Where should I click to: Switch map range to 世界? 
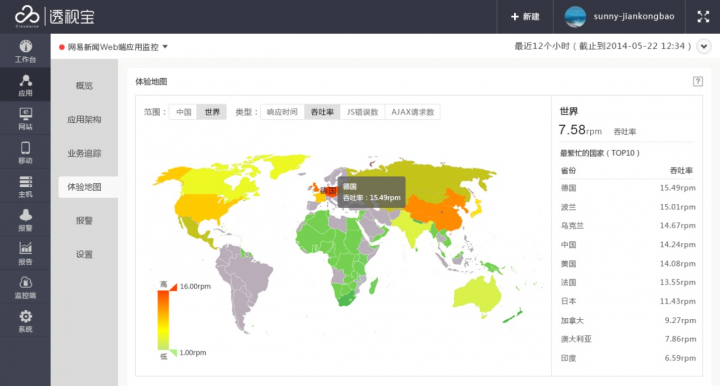pos(212,112)
